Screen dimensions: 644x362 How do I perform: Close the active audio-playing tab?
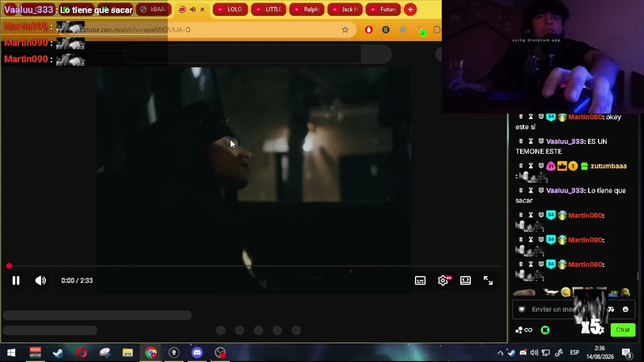click(x=202, y=10)
